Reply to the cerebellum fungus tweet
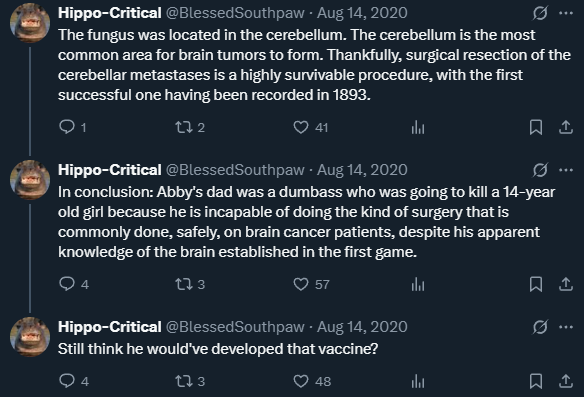 point(67,127)
